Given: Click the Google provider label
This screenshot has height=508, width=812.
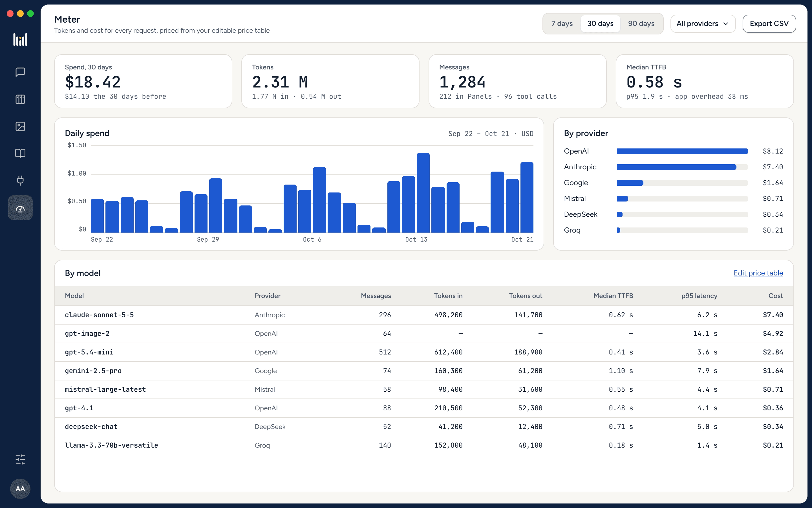Looking at the screenshot, I should click(576, 183).
